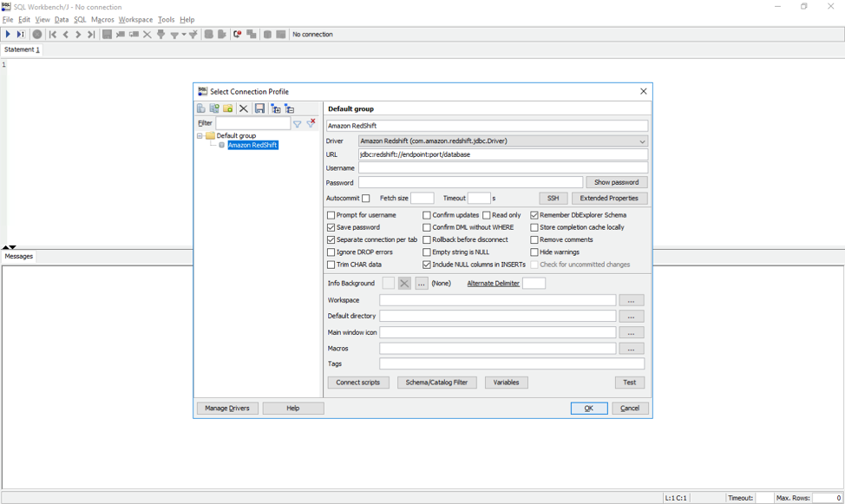Screen dimensions: 845x504
Task: Toggle append results icon in toolbar
Action: [x=251, y=34]
